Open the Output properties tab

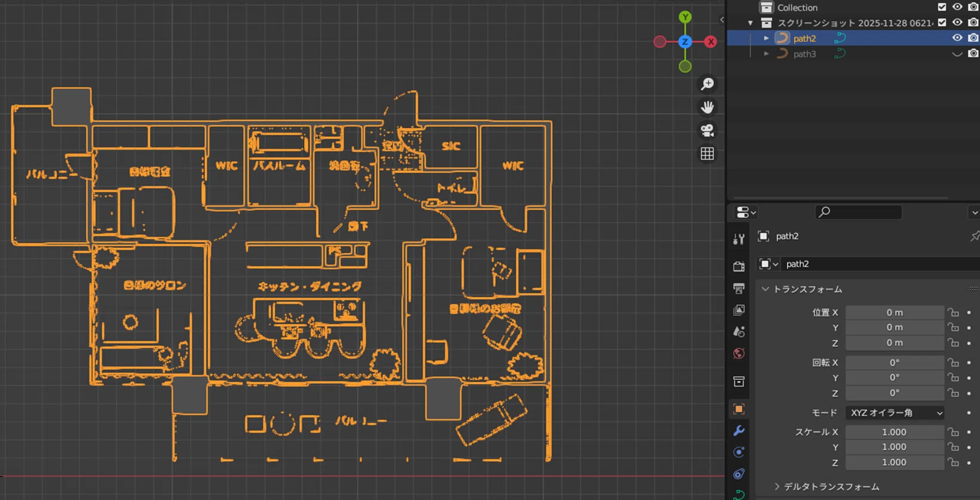[739, 288]
